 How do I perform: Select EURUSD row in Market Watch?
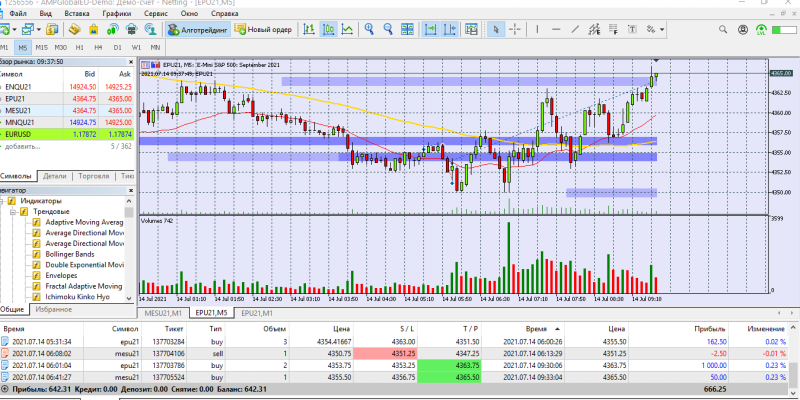67,134
